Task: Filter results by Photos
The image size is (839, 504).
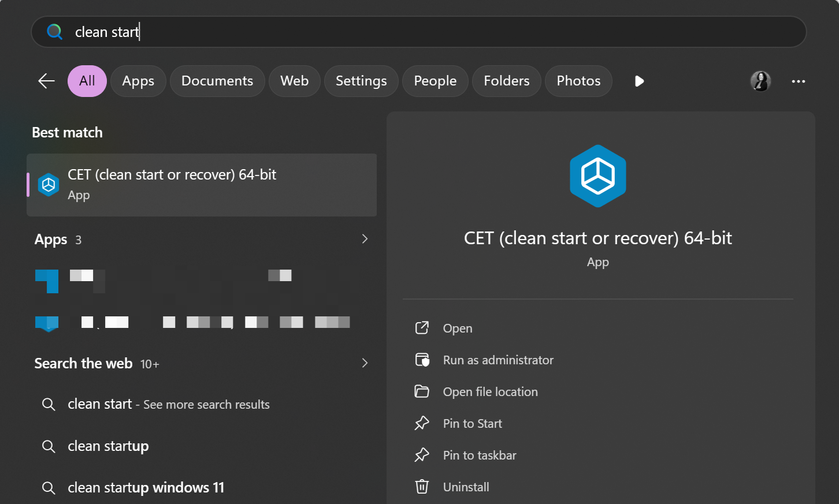Action: click(578, 81)
